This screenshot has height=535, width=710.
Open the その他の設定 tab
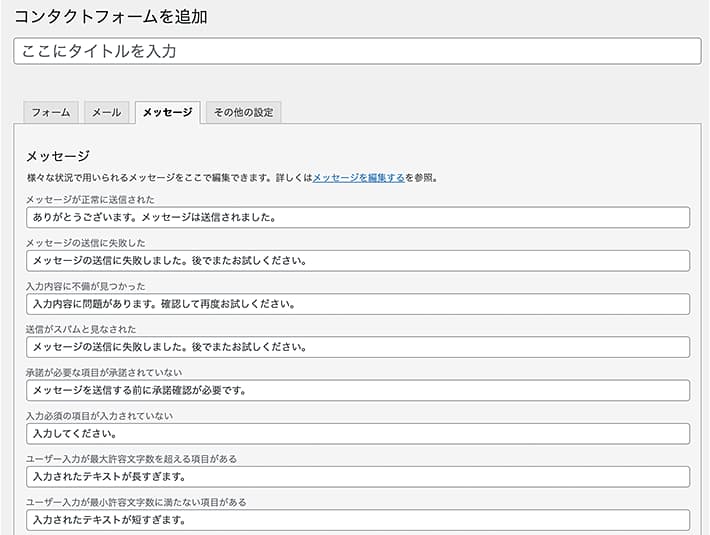244,112
